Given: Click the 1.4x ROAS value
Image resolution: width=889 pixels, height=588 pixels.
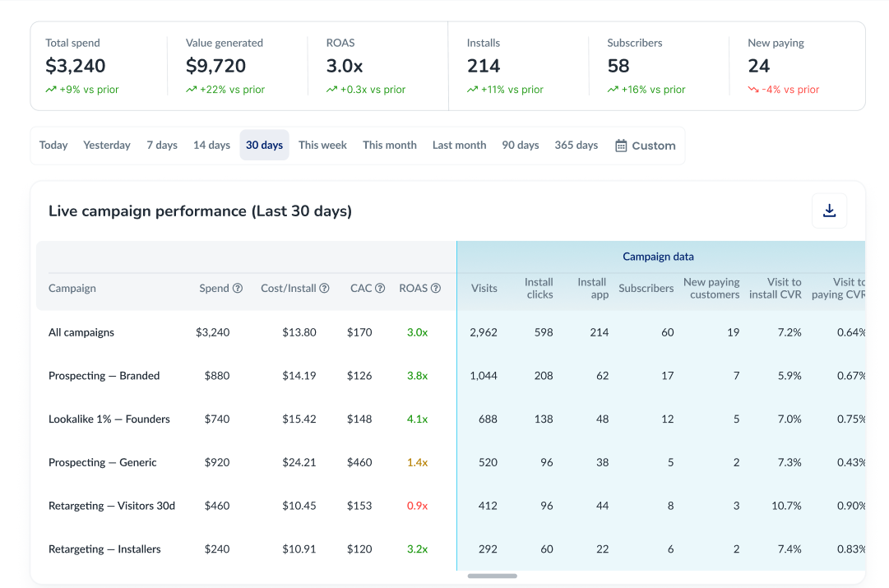Looking at the screenshot, I should [417, 462].
